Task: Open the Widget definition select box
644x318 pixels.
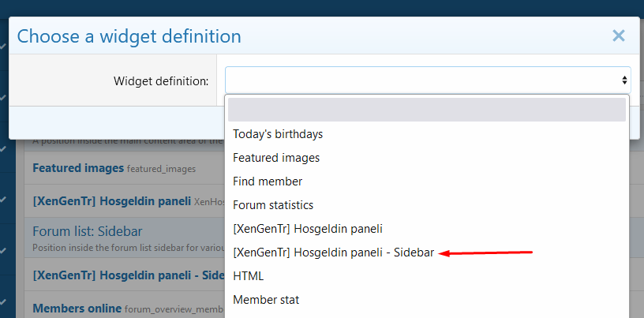Action: coord(427,80)
